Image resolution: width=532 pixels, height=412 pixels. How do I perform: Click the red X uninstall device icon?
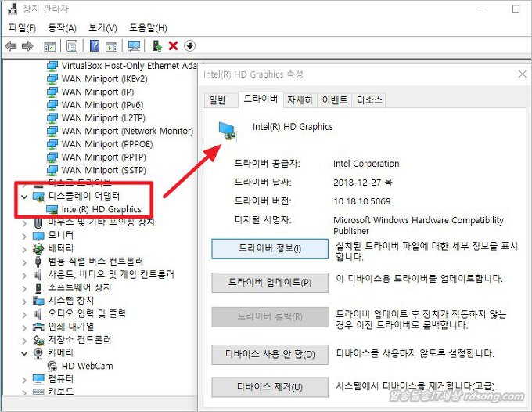[173, 46]
